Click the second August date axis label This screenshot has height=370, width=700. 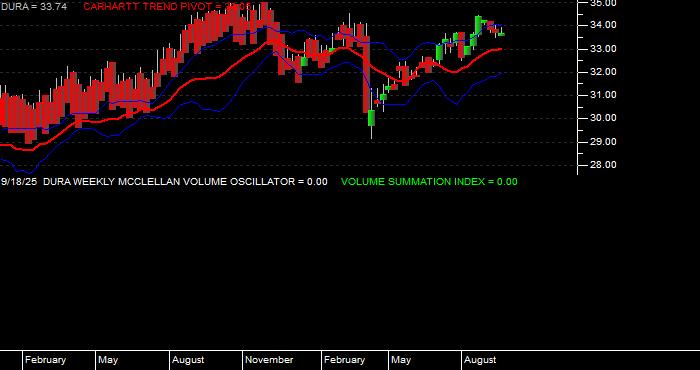pos(480,360)
